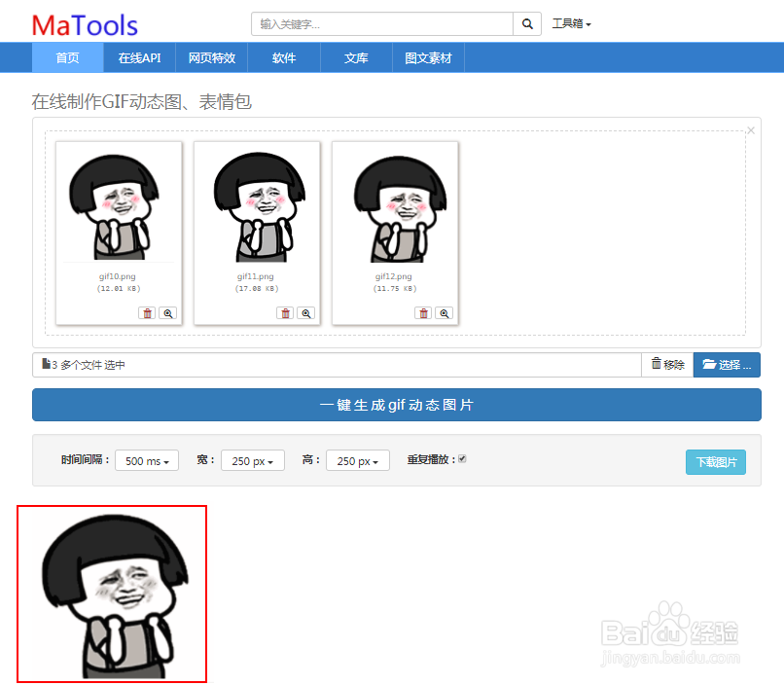Click the gif11.png thumbnail image
This screenshot has width=784, height=685.
point(257,205)
